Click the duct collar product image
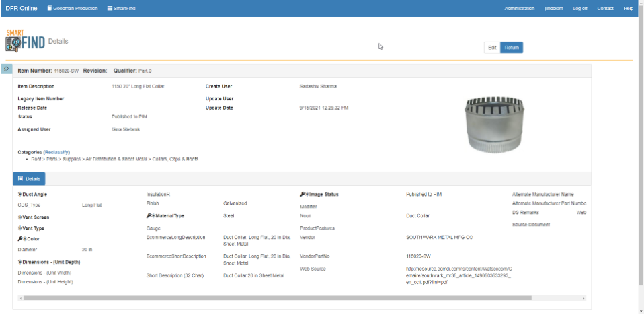 pos(495,125)
